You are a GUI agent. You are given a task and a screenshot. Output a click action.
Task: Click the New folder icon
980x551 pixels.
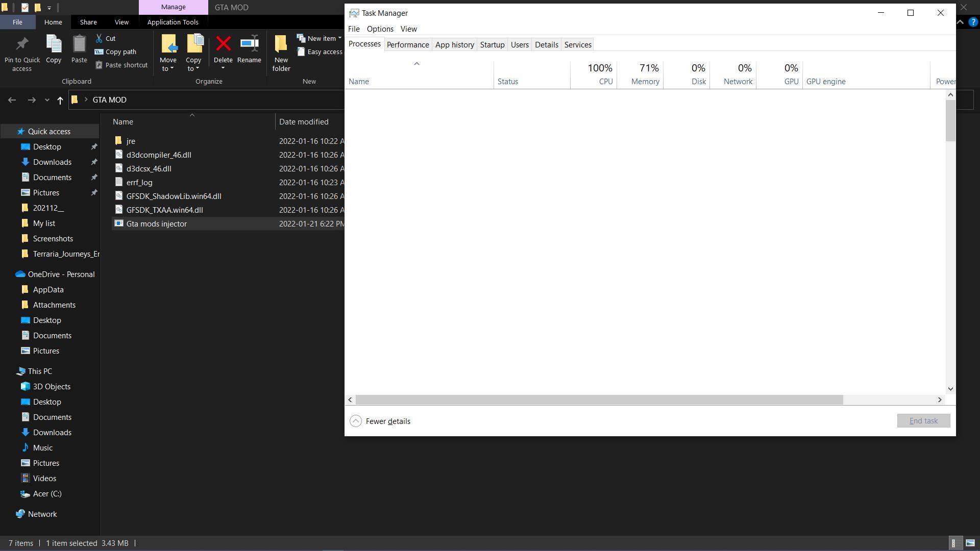(x=281, y=44)
